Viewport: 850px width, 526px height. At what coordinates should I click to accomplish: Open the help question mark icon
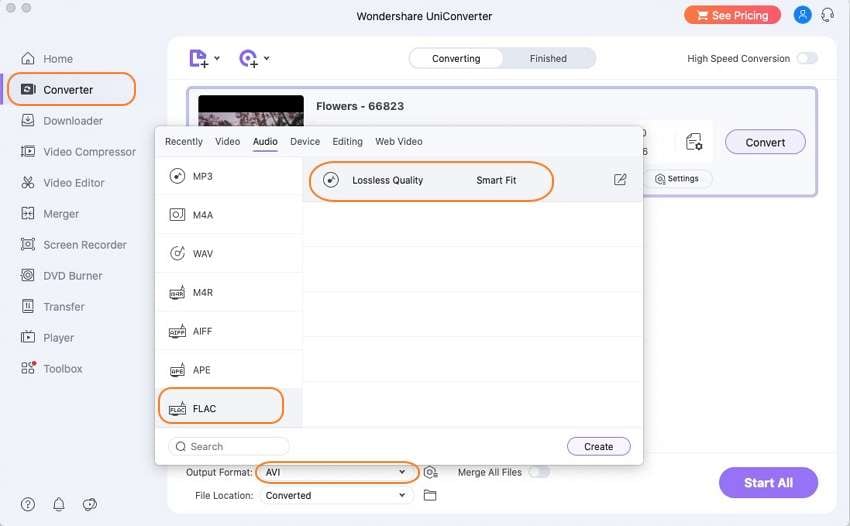pyautogui.click(x=28, y=504)
